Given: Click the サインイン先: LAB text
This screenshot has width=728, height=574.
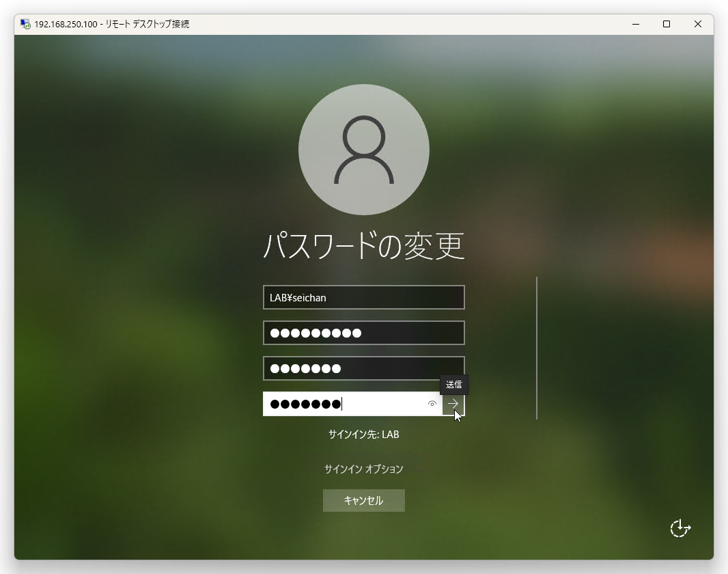Looking at the screenshot, I should tap(363, 434).
